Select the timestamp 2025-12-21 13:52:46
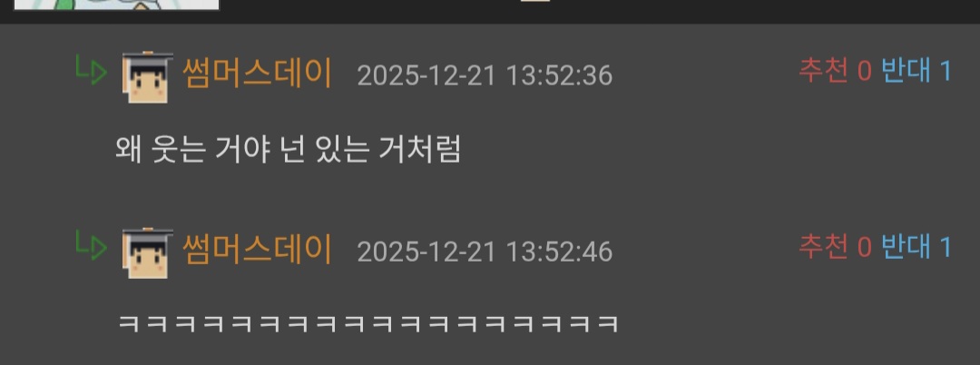The image size is (980, 365). click(485, 252)
